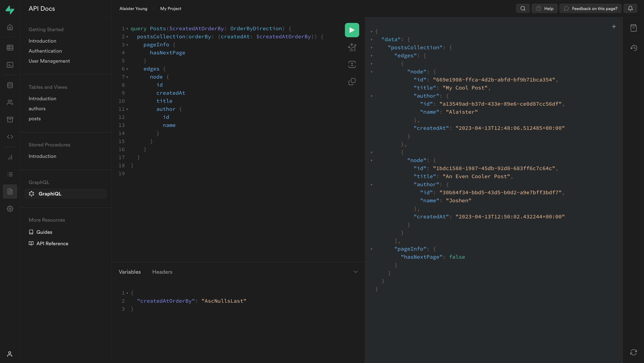
Task: Click the Merge fragments icon
Action: click(x=352, y=64)
